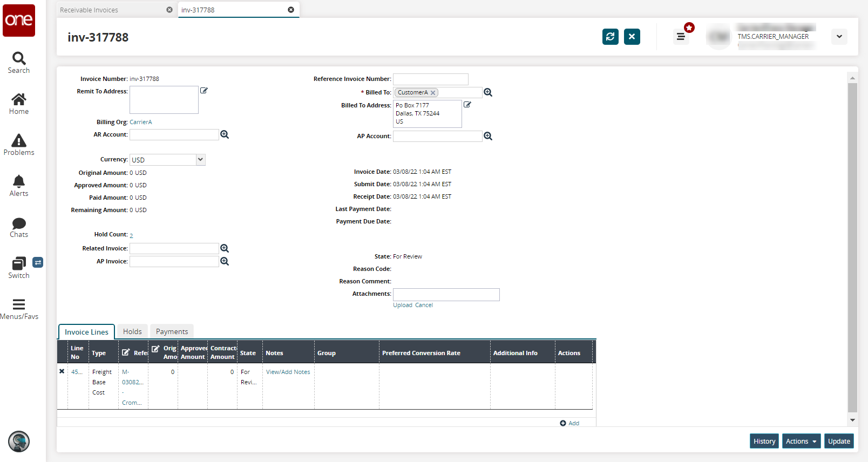Switch to the Payments tab

(172, 331)
